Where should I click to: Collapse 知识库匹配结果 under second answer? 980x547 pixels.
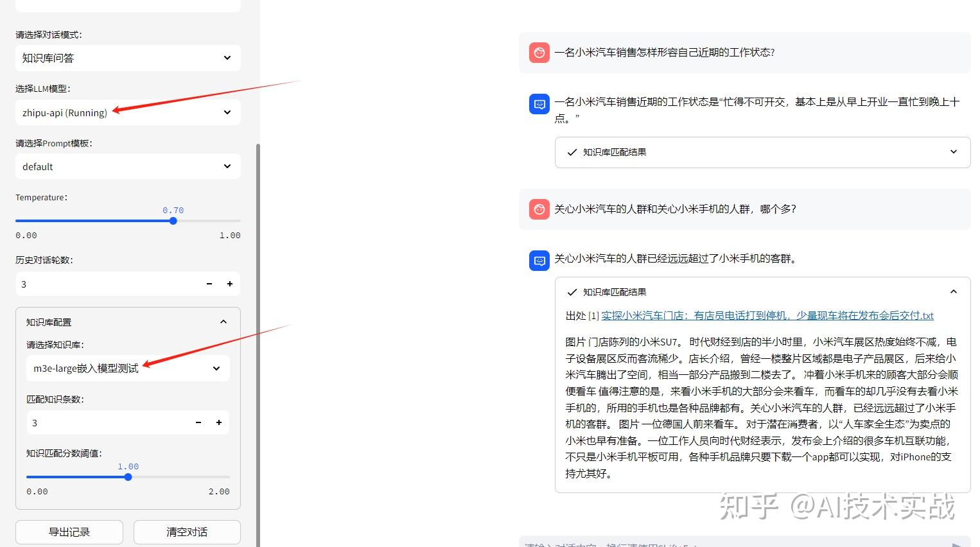point(762,292)
